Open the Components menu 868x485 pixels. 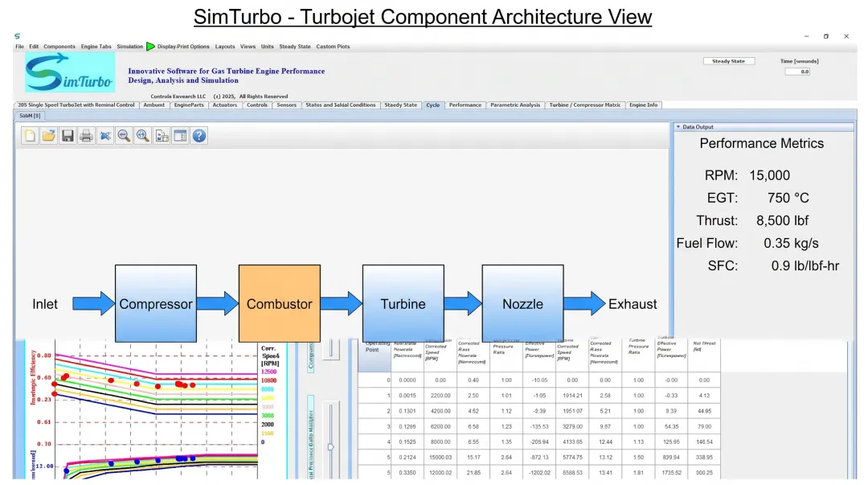[x=59, y=47]
